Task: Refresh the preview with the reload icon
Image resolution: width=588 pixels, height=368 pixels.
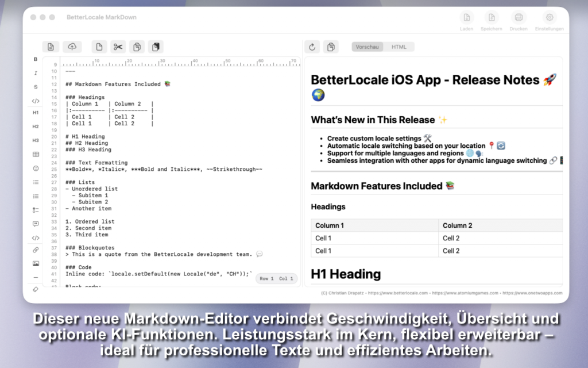Action: click(x=312, y=47)
